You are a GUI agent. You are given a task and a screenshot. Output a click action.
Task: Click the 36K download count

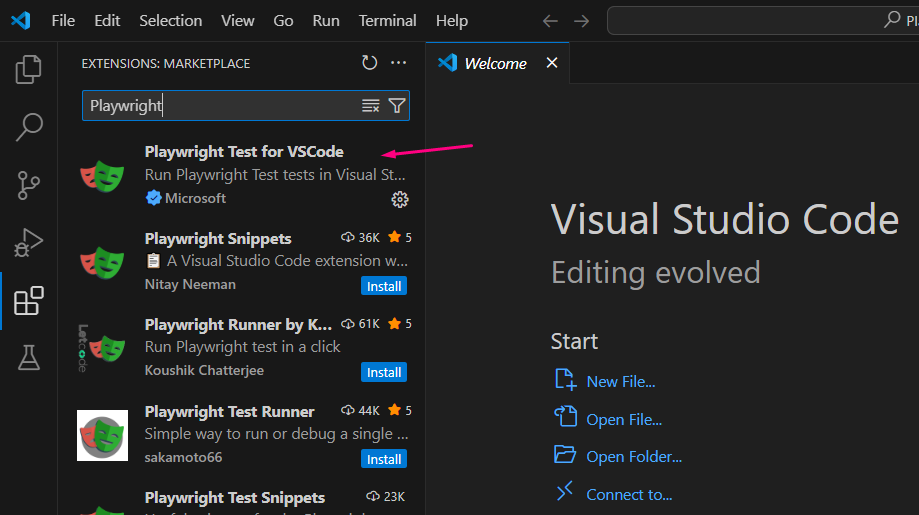click(x=360, y=238)
